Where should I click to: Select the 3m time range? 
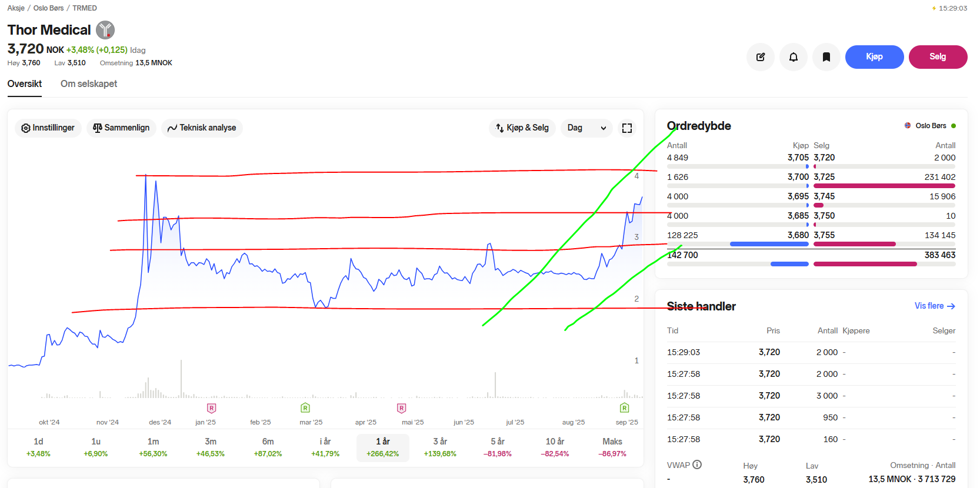coord(211,447)
